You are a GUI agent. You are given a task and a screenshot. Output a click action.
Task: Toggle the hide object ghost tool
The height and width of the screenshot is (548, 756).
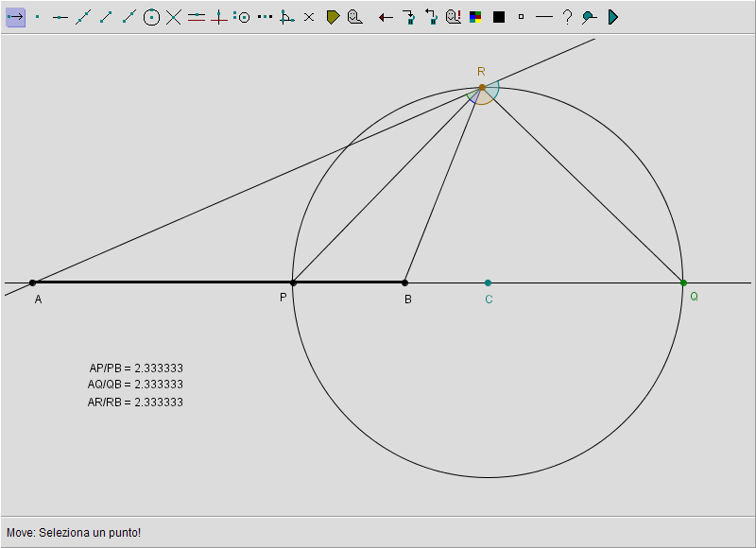coord(355,17)
